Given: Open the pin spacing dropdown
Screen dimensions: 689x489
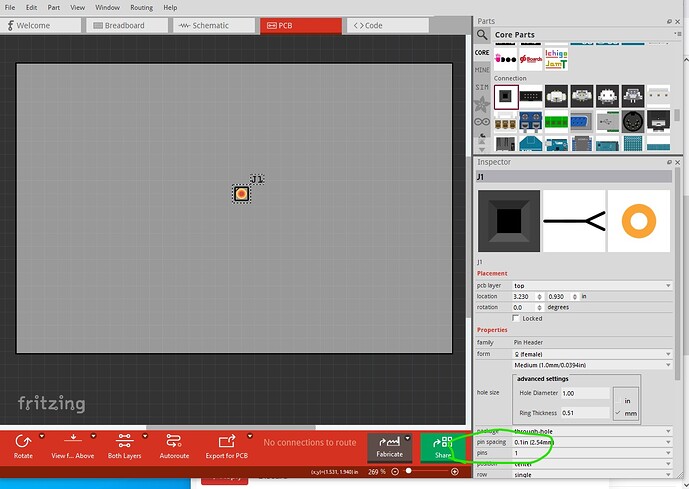Looking at the screenshot, I should pos(591,441).
